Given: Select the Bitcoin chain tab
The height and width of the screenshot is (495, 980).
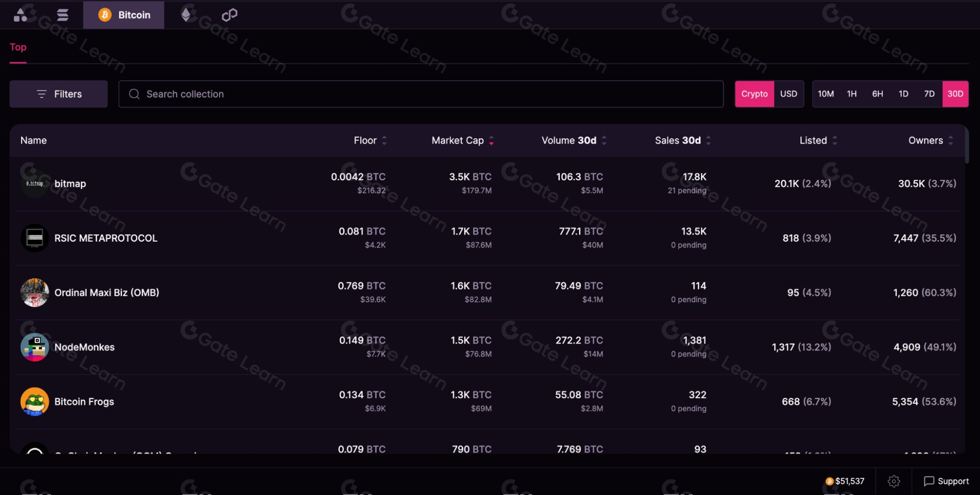Looking at the screenshot, I should [x=124, y=15].
